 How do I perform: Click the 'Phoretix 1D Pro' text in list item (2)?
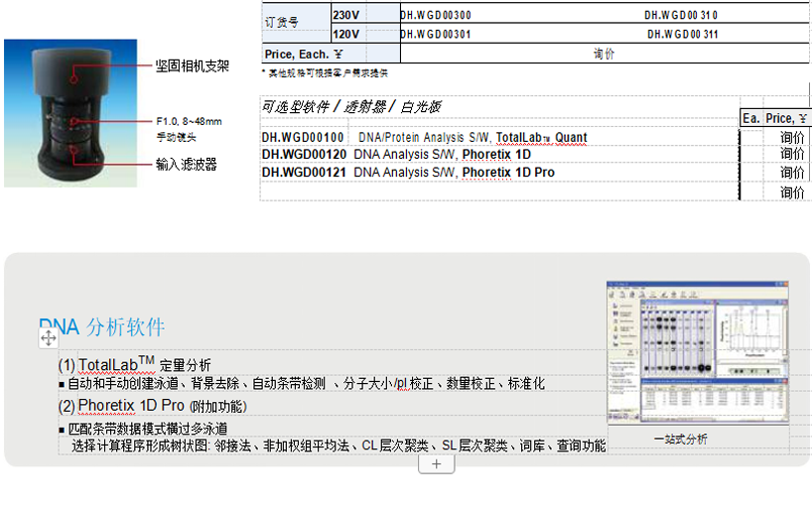coord(131,405)
